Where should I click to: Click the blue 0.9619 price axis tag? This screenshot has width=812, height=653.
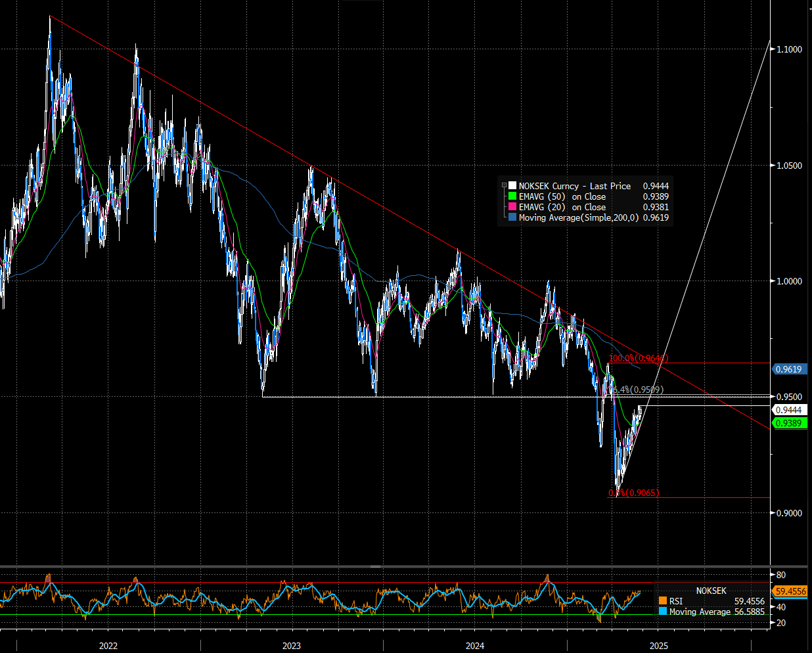point(789,369)
